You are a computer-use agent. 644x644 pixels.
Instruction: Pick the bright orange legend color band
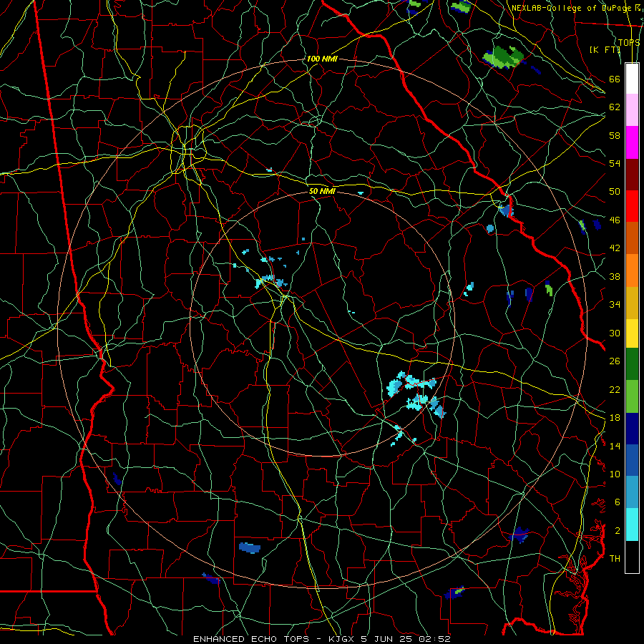[632, 270]
